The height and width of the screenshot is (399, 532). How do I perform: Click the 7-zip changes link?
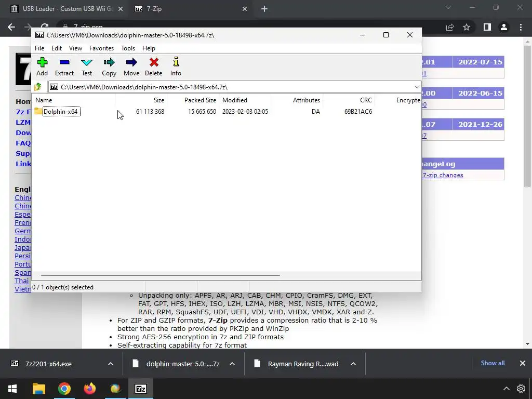pos(443,175)
